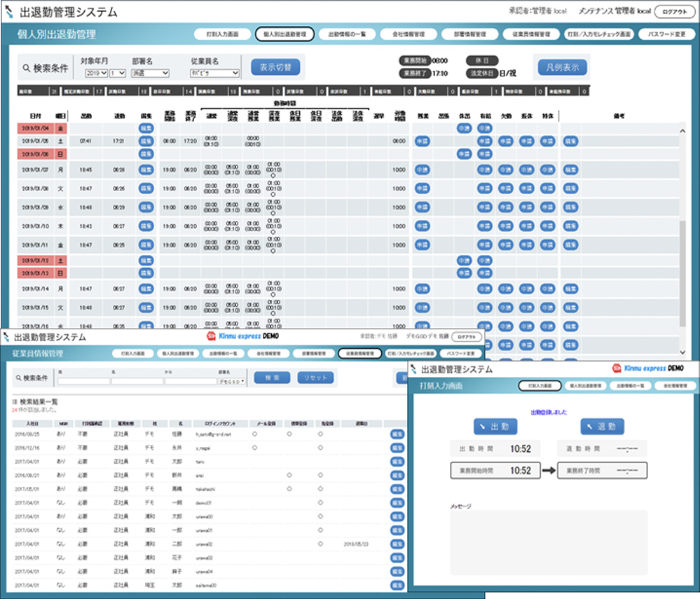Click the magnifier icon beside 検索条件 in the attendance window

pyautogui.click(x=27, y=68)
